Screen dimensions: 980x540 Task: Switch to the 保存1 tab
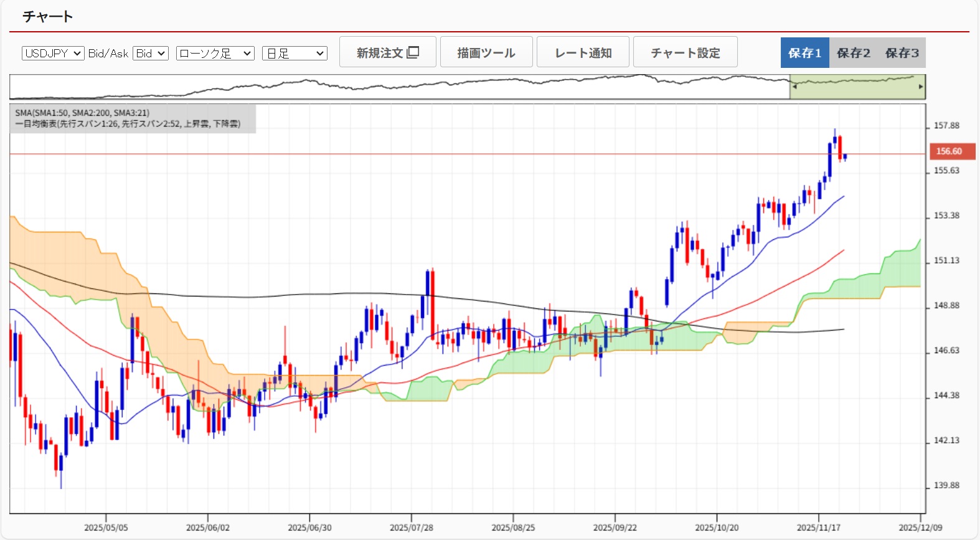click(804, 53)
